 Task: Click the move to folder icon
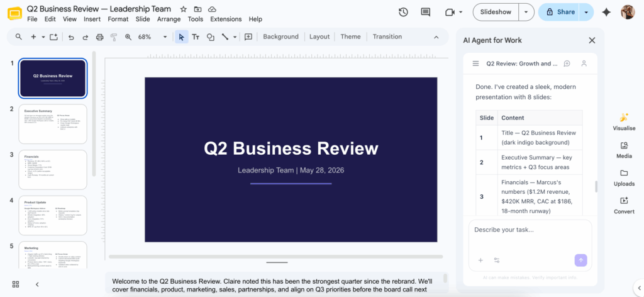pos(198,9)
